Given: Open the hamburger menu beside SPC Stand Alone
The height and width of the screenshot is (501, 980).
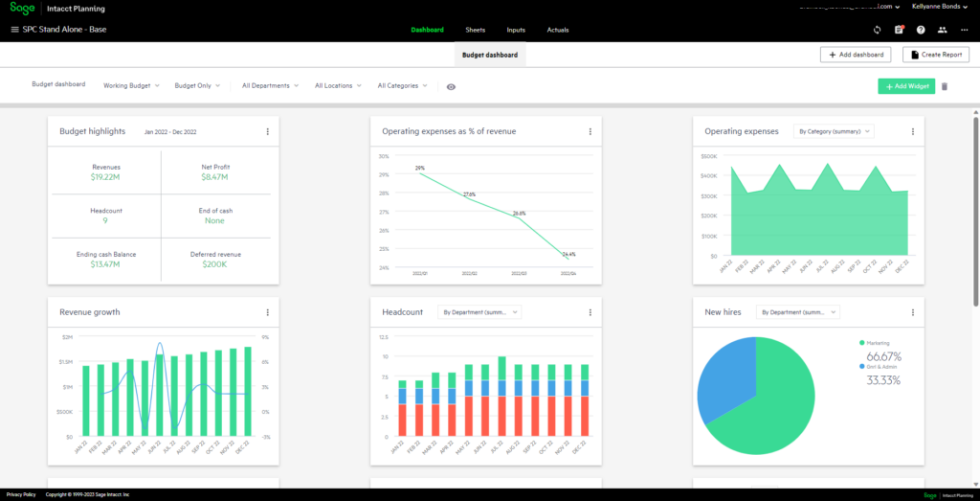Looking at the screenshot, I should (x=14, y=30).
